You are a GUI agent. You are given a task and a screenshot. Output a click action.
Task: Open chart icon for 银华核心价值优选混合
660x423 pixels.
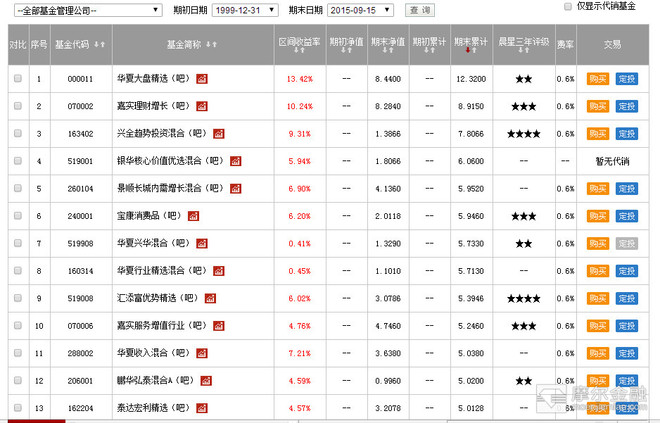(x=236, y=161)
